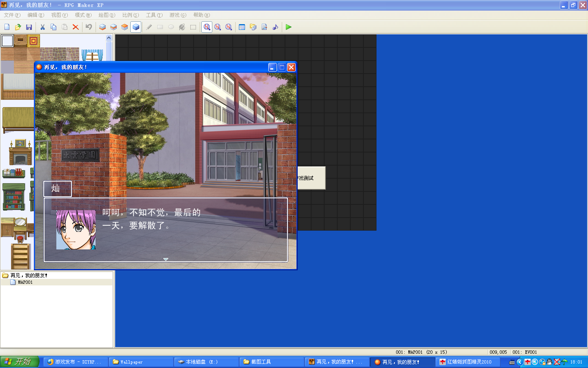Click dialogue text 呵呵,不知不觉,最后的

point(151,213)
